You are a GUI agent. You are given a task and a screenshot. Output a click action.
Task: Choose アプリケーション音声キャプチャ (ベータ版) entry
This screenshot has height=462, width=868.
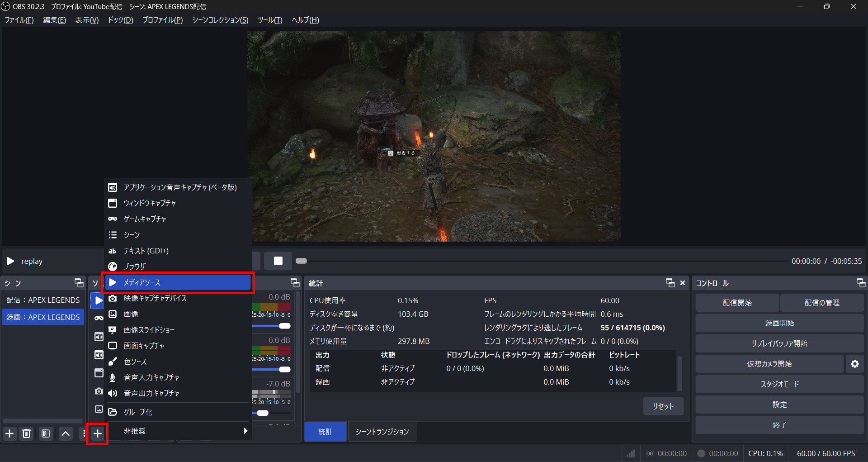pyautogui.click(x=178, y=187)
